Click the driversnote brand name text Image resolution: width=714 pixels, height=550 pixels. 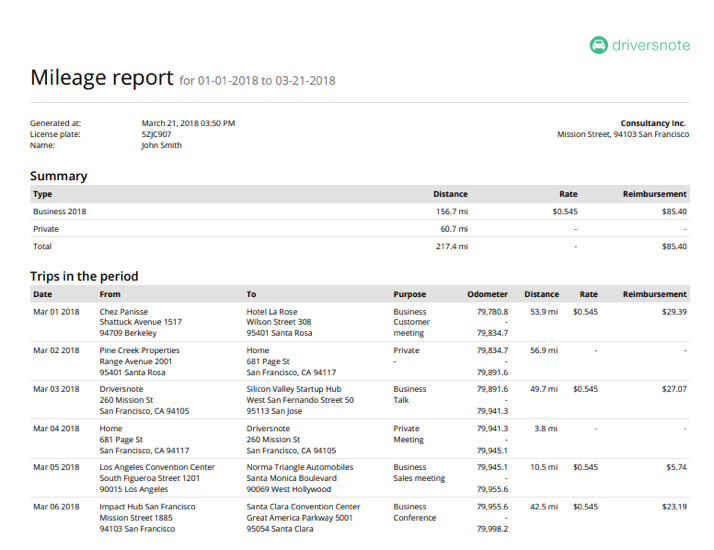[650, 45]
